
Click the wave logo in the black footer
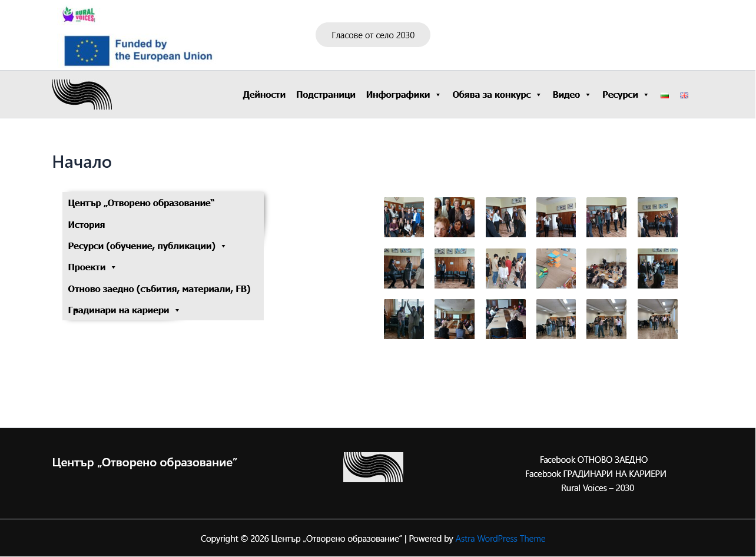click(x=373, y=468)
